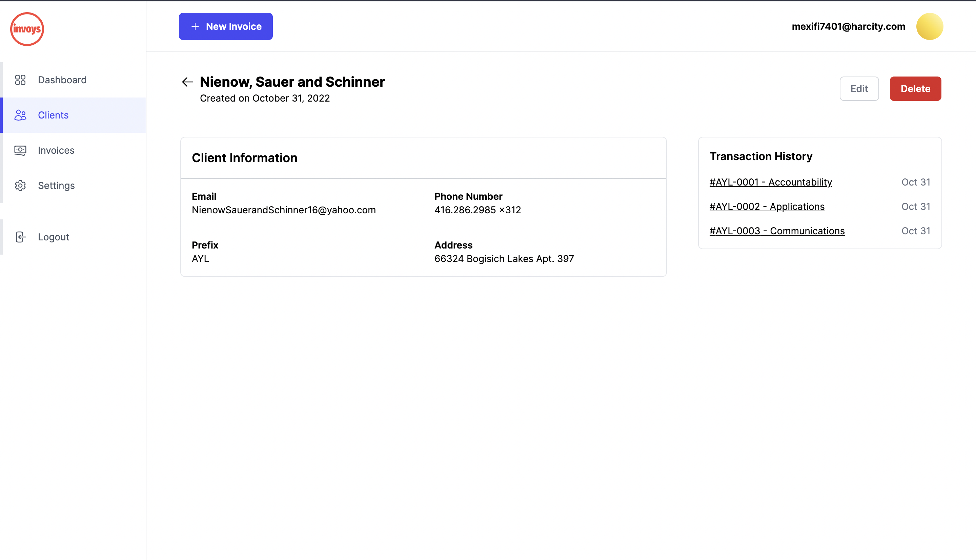976x560 pixels.
Task: Click the Dashboard grid icon
Action: pos(20,80)
